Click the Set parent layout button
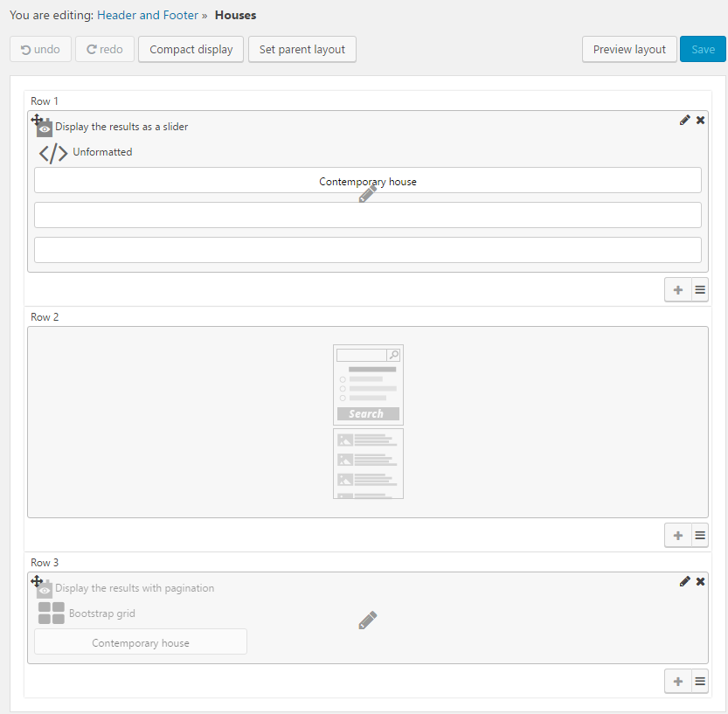The height and width of the screenshot is (714, 728). pyautogui.click(x=302, y=50)
